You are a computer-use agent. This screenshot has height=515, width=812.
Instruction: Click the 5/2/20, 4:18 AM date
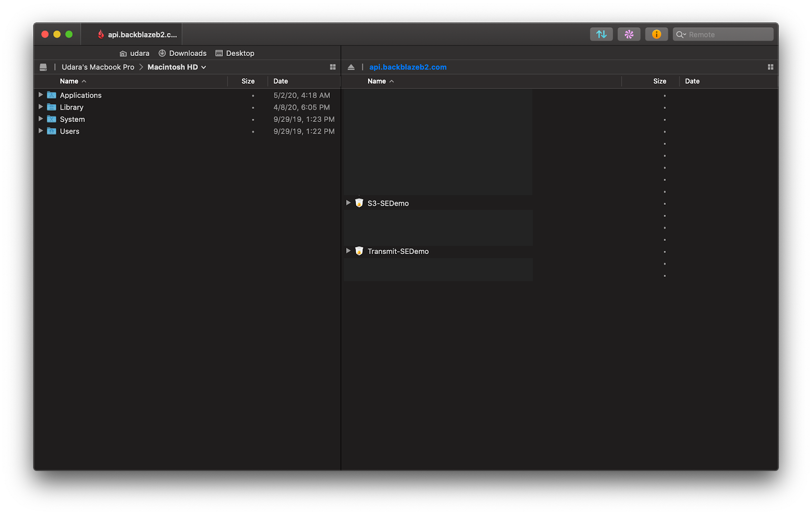point(302,95)
